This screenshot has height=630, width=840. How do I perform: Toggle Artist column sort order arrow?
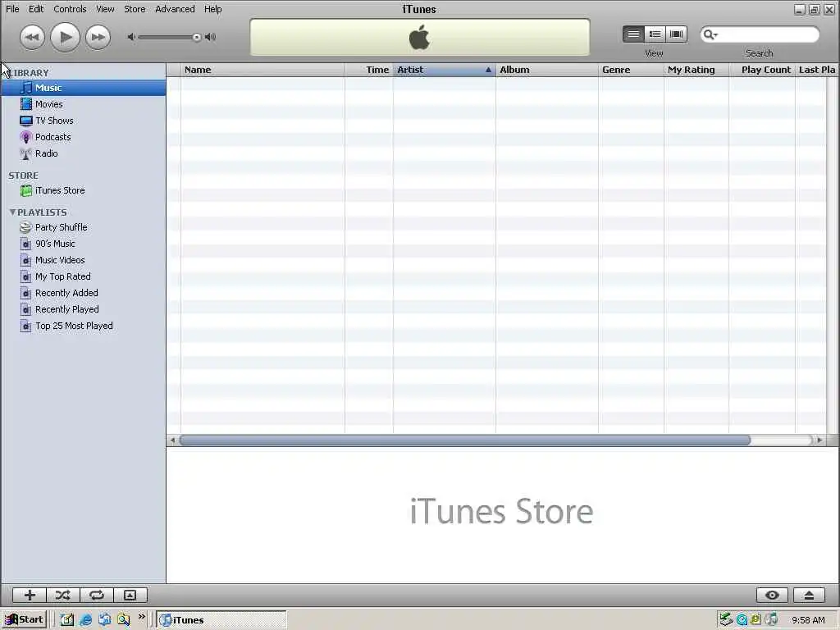(488, 70)
